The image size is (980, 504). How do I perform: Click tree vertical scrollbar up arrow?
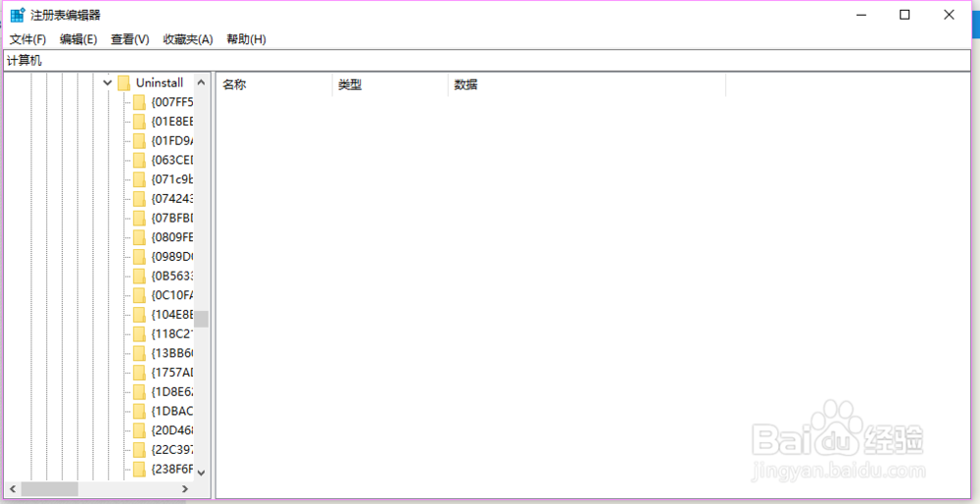201,82
